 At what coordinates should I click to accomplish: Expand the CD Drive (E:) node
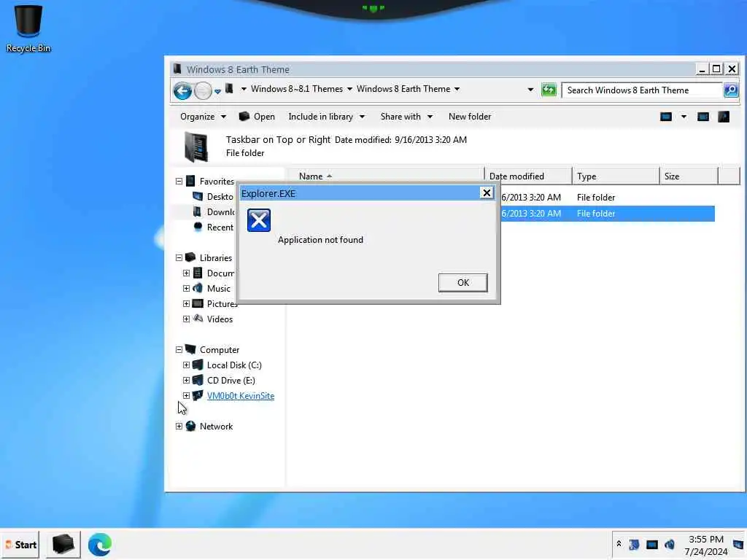click(186, 380)
